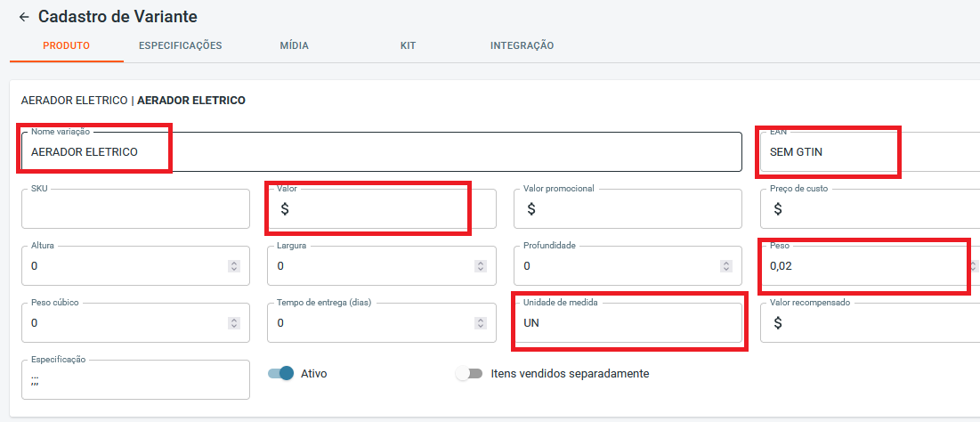Open the Integração tab
The width and height of the screenshot is (980, 422).
click(x=522, y=45)
